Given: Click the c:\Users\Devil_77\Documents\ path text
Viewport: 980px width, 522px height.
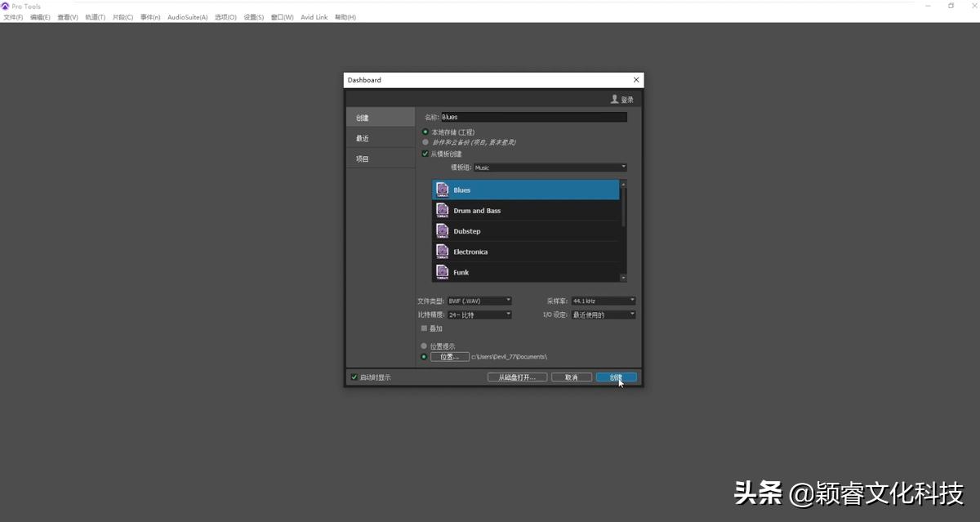Looking at the screenshot, I should coord(509,357).
